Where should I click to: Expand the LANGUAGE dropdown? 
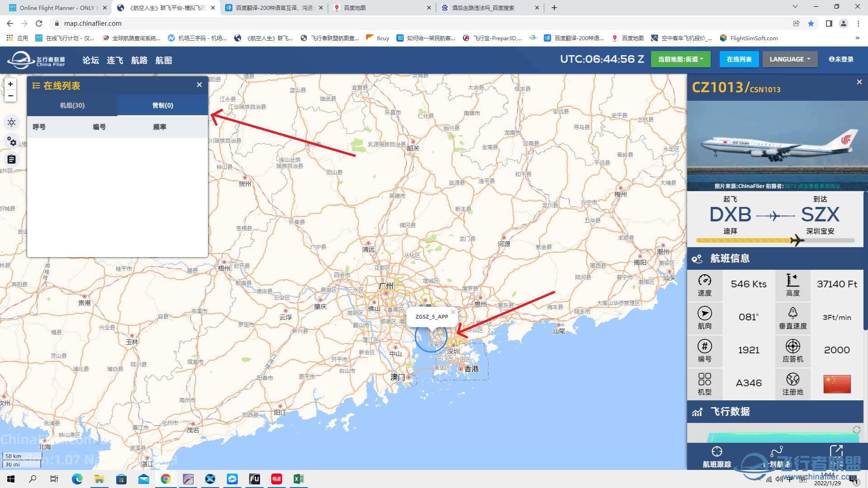790,59
